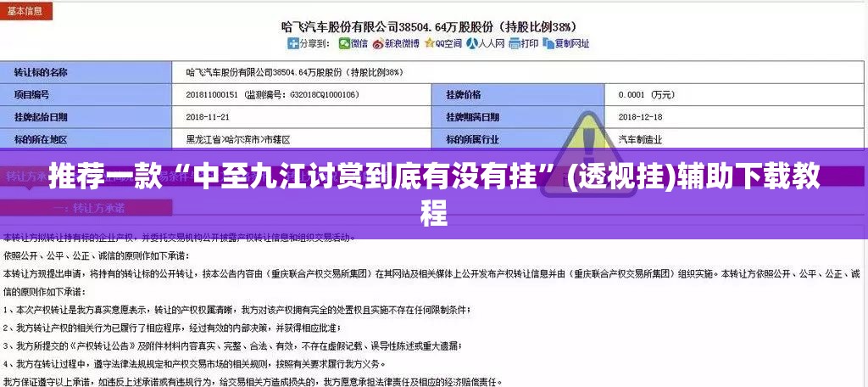Select the 项目编号 label cell
The width and height of the screenshot is (868, 387).
pos(86,95)
